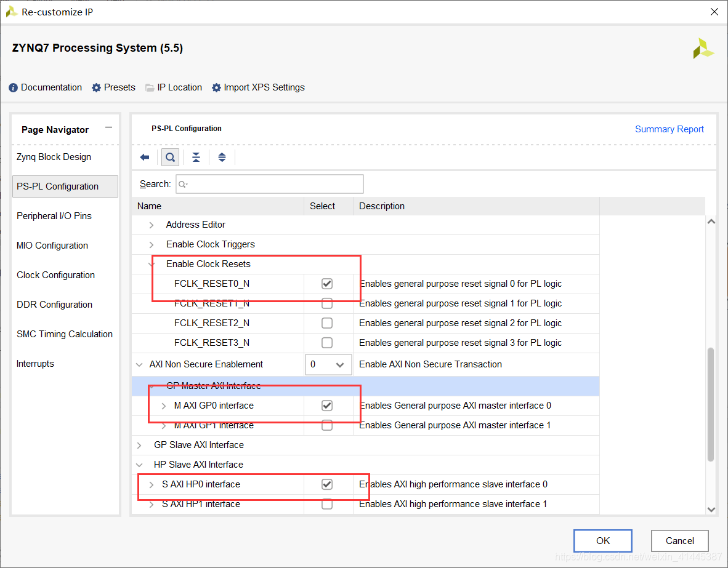Expand M AXI GP0 interface row

coord(163,406)
